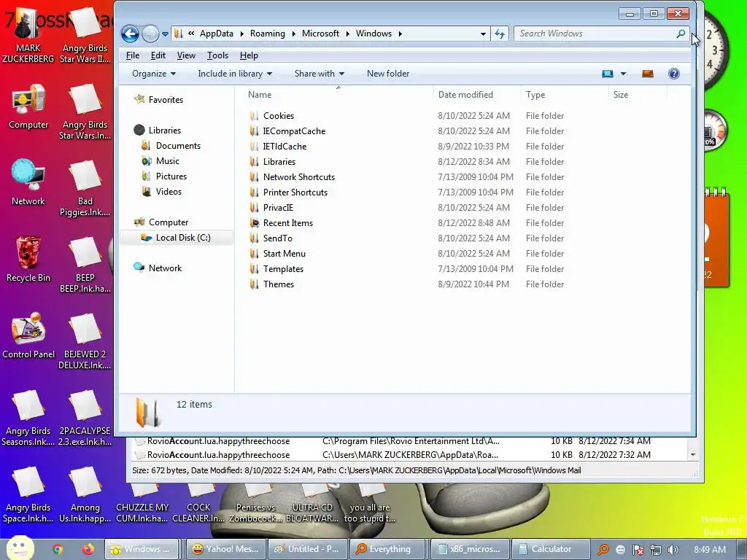747x560 pixels.
Task: Click the AppData breadcrumb segment
Action: 216,34
